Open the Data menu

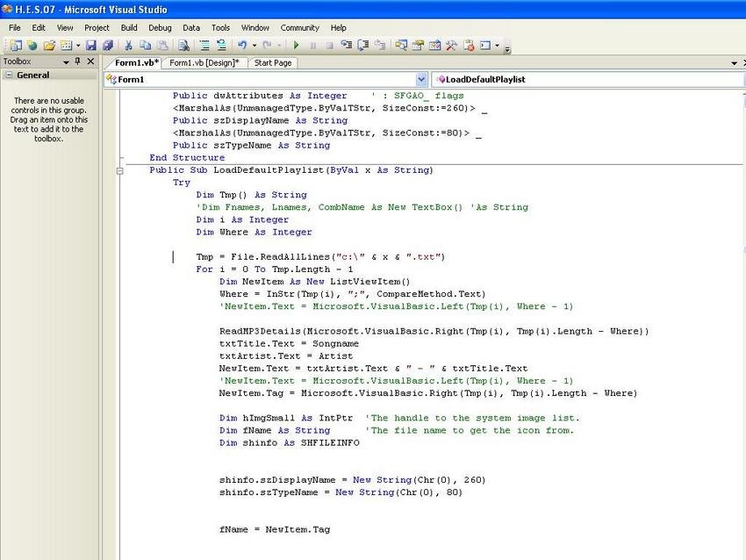click(x=191, y=27)
